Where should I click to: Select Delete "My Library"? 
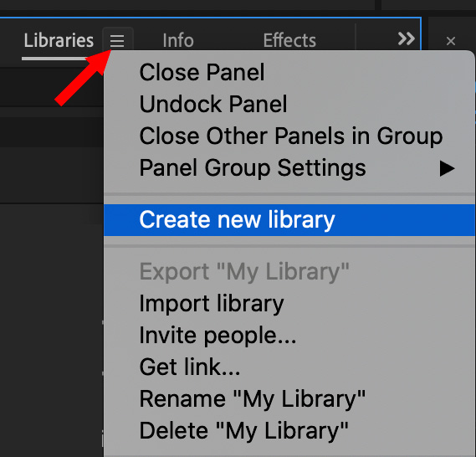289,430
